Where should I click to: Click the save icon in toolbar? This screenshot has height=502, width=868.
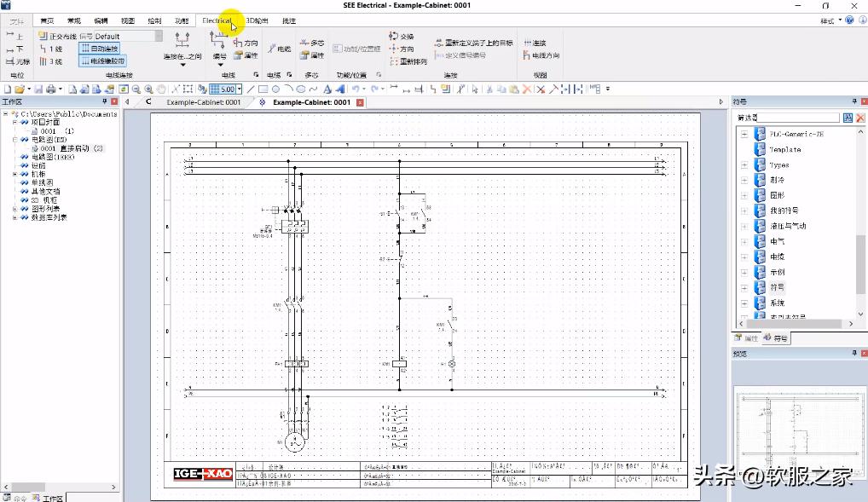38,89
